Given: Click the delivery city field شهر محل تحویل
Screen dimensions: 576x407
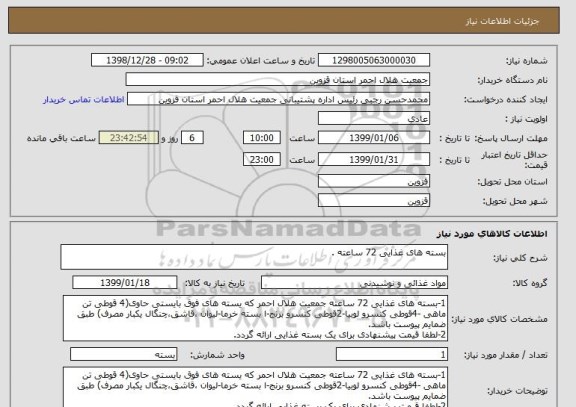Looking at the screenshot, I should click(x=374, y=201).
